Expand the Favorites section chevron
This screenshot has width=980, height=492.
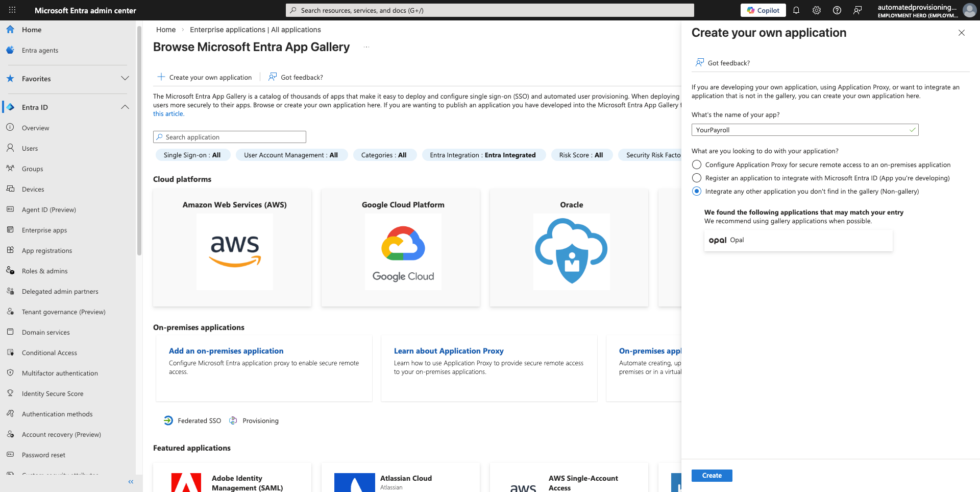pos(125,78)
